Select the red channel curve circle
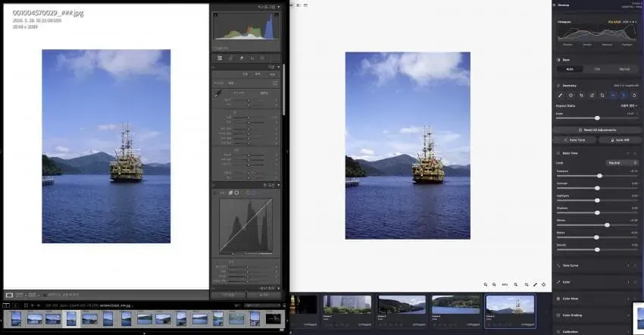Viewport: 644px width, 335px height. click(x=242, y=193)
